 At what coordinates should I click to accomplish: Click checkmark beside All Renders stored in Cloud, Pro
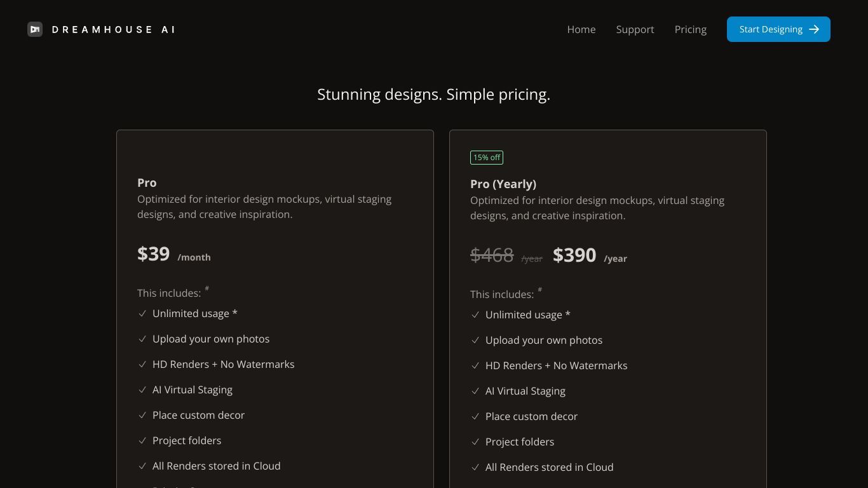142,466
